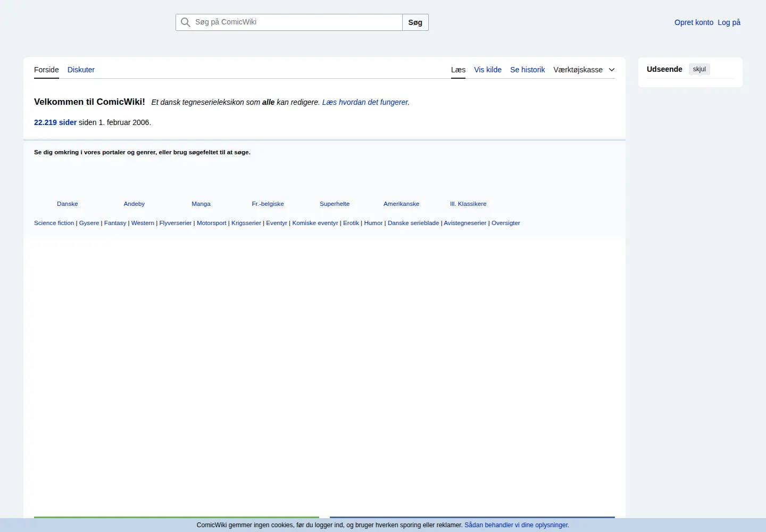This screenshot has height=532, width=766.
Task: Switch to the Diskuter tab
Action: pos(81,70)
